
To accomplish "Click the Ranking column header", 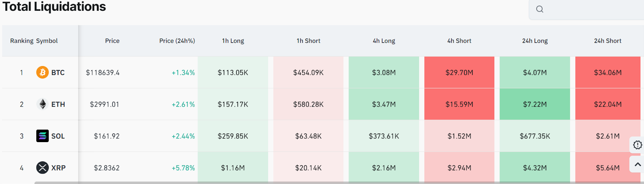I will pos(22,41).
